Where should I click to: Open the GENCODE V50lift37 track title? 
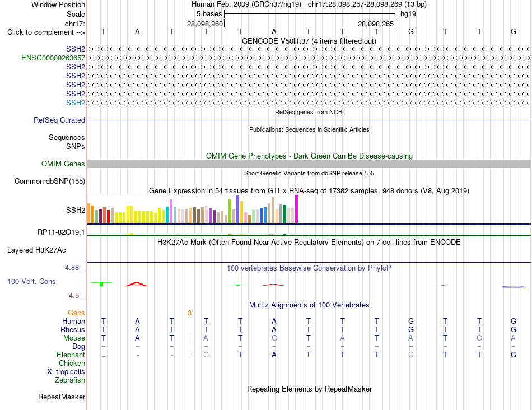pos(309,41)
